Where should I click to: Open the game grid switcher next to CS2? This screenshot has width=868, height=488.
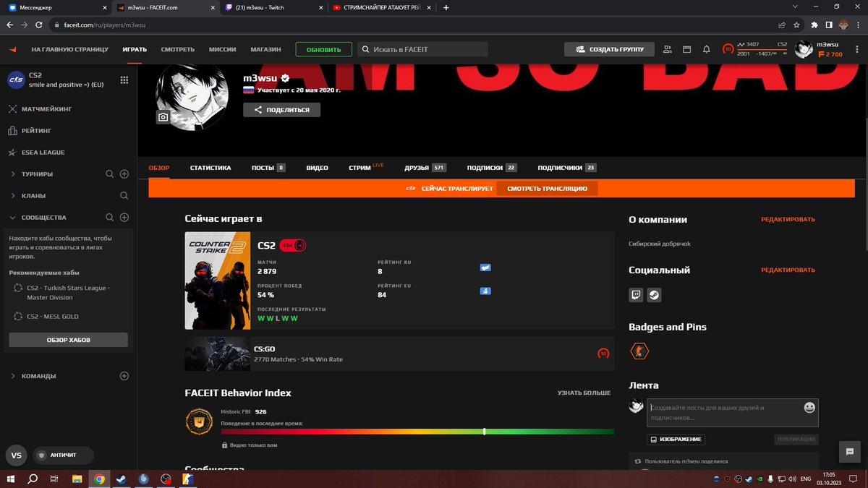tap(124, 80)
